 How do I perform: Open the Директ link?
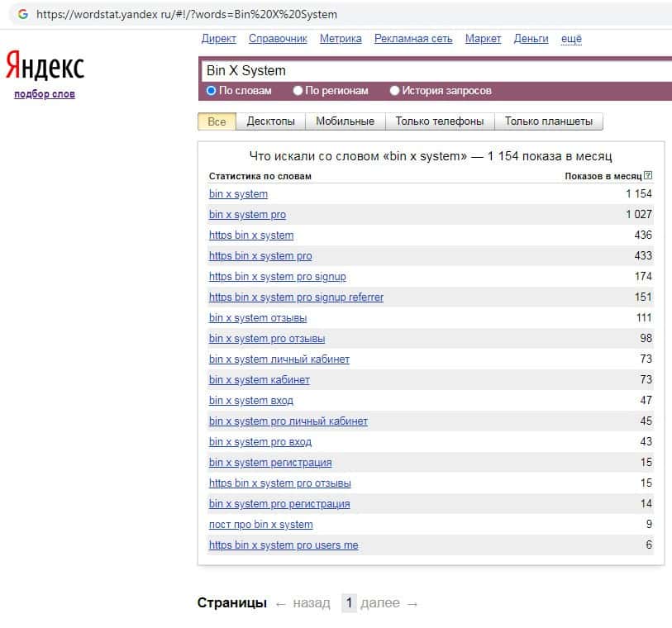coord(218,39)
